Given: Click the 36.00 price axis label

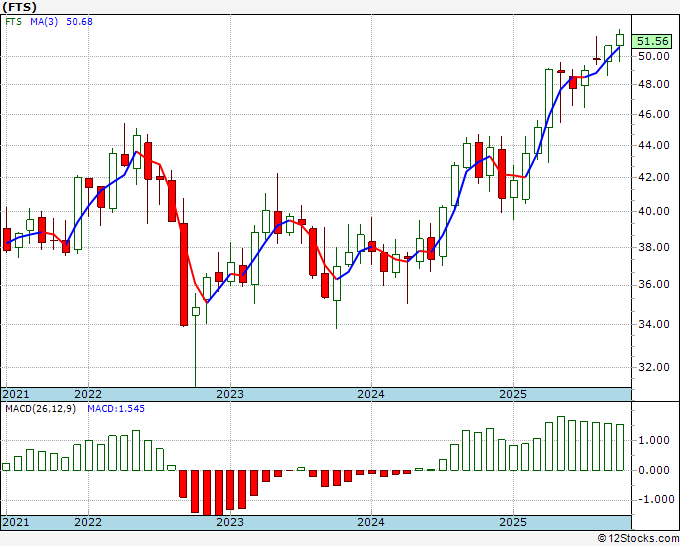Looking at the screenshot, I should (x=654, y=284).
